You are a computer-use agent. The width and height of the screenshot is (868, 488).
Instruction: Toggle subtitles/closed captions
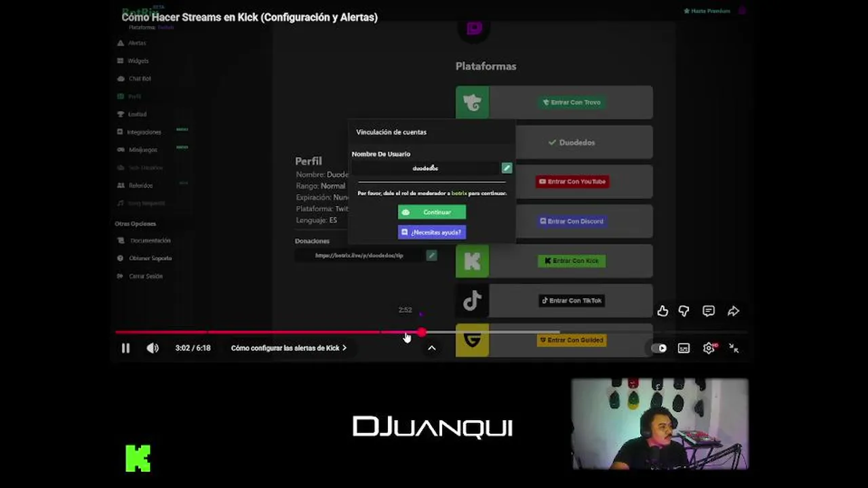click(684, 348)
